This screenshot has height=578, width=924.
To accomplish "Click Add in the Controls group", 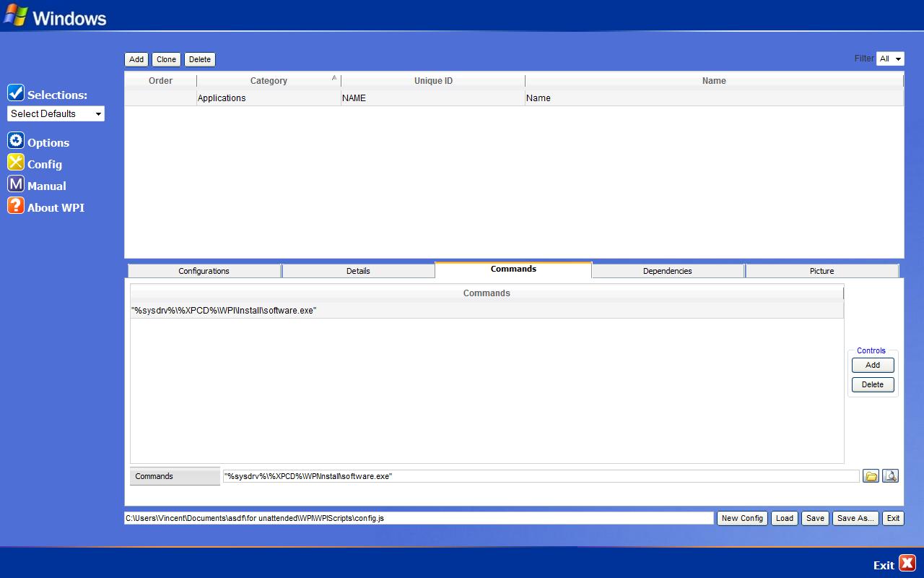I will [x=873, y=365].
